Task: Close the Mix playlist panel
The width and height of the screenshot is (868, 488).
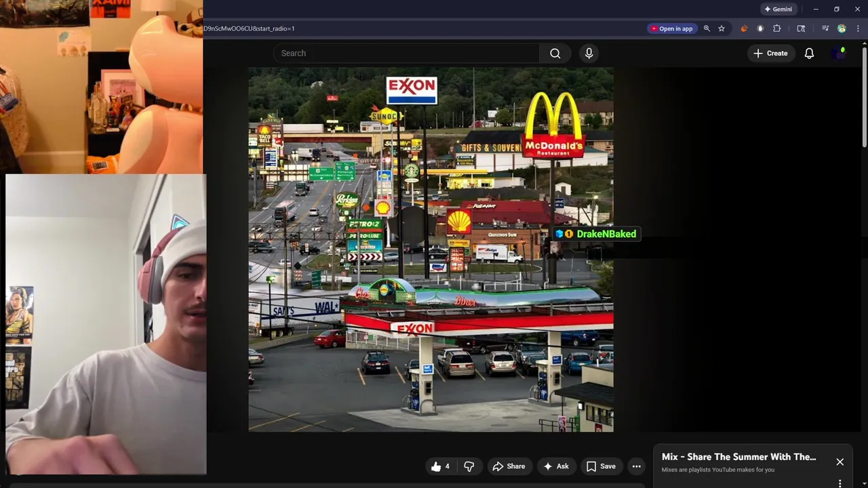Action: click(840, 462)
